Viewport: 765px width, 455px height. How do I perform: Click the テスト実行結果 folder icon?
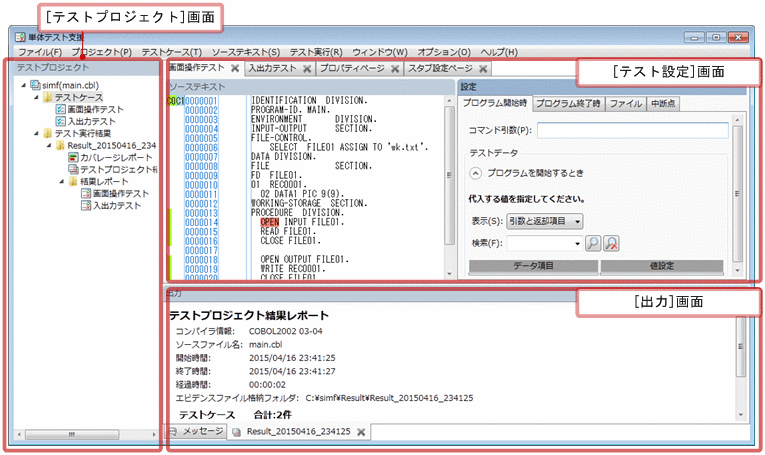coord(48,133)
